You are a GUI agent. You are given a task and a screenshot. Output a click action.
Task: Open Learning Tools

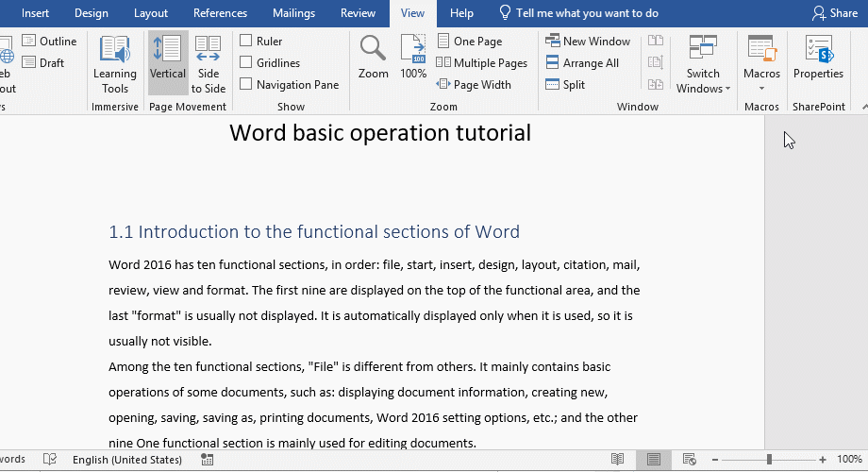pyautogui.click(x=114, y=65)
